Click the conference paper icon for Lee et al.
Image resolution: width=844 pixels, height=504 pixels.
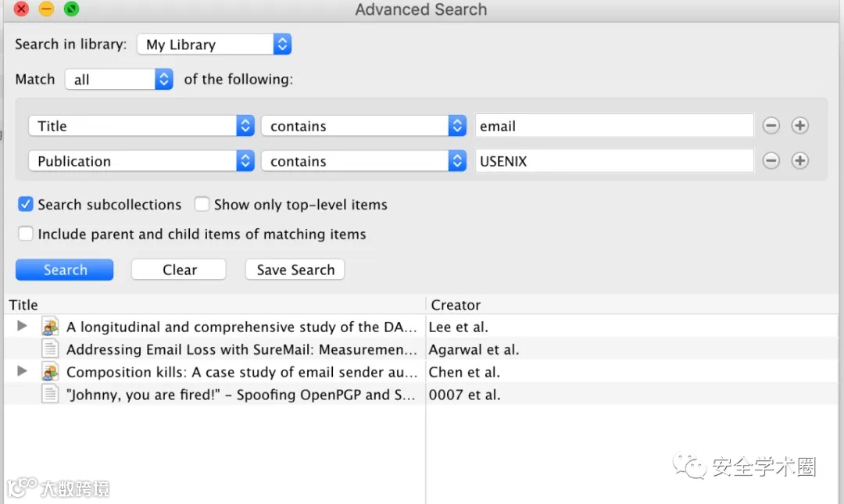(x=50, y=327)
